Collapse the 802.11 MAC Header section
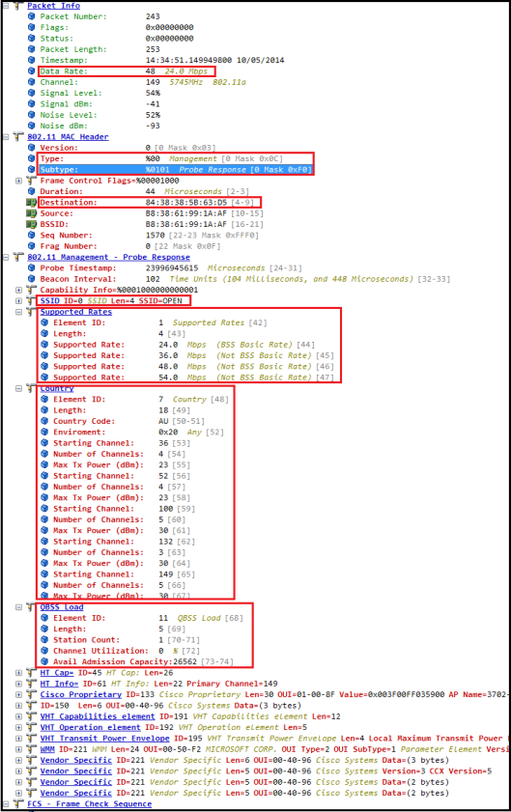The height and width of the screenshot is (812, 511). (6, 137)
